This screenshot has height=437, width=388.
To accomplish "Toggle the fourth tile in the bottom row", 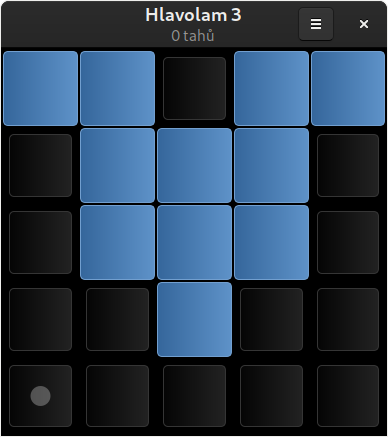I will point(271,396).
